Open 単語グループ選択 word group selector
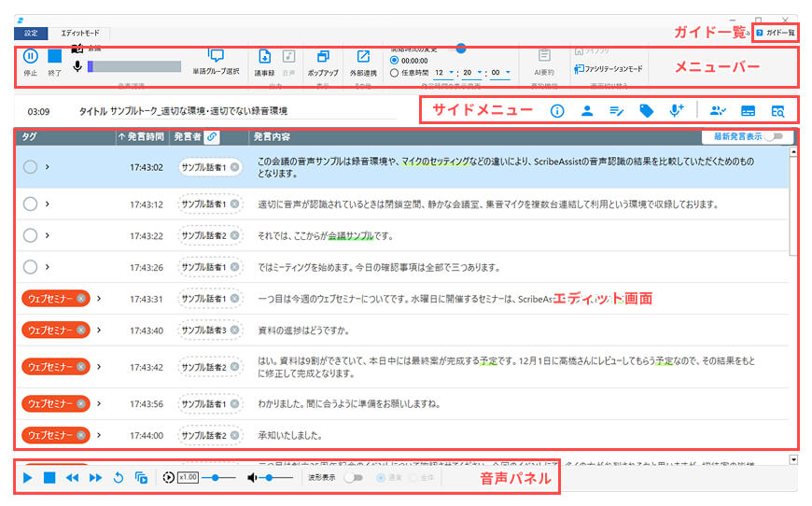The image size is (812, 506). click(x=216, y=63)
